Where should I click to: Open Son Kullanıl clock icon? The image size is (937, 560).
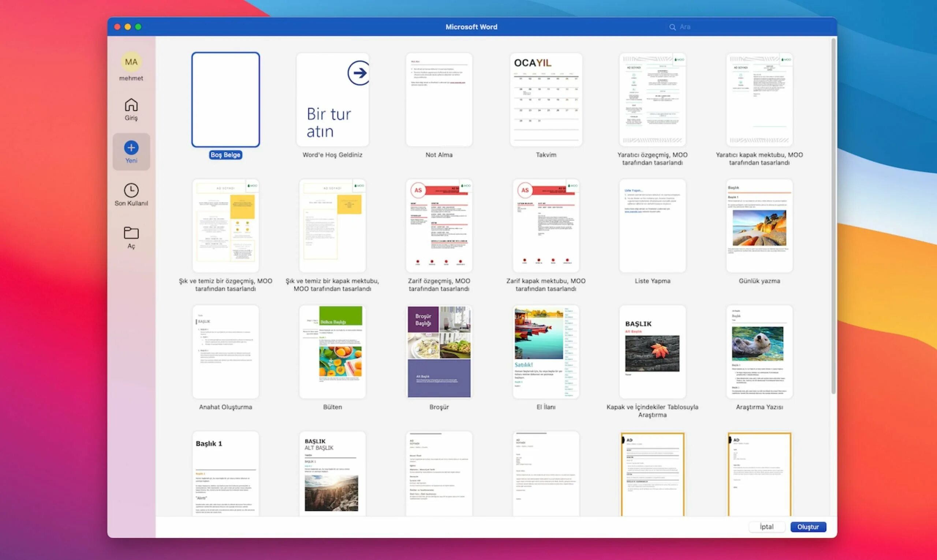point(131,190)
